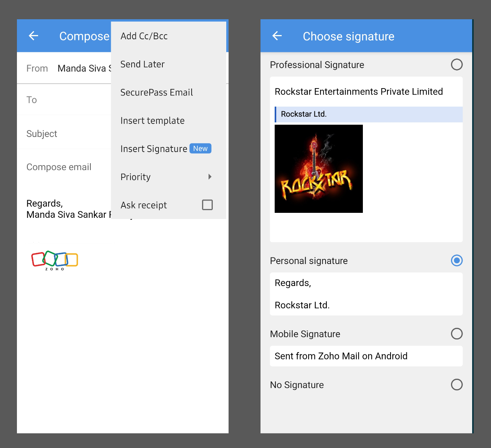491x448 pixels.
Task: Click the Subject field
Action: point(64,134)
